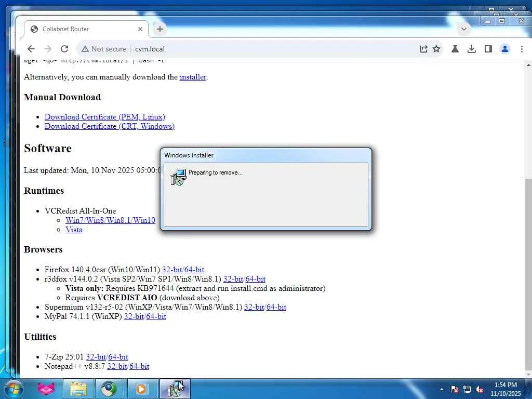
Task: Open the installer link
Action: tap(193, 77)
